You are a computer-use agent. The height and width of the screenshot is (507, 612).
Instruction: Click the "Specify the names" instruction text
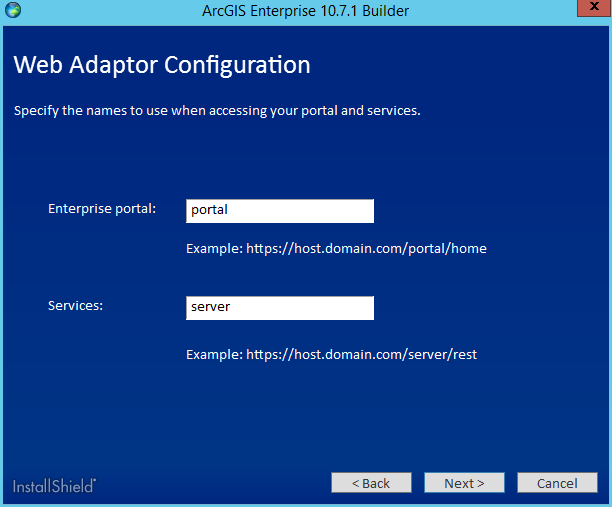(217, 110)
